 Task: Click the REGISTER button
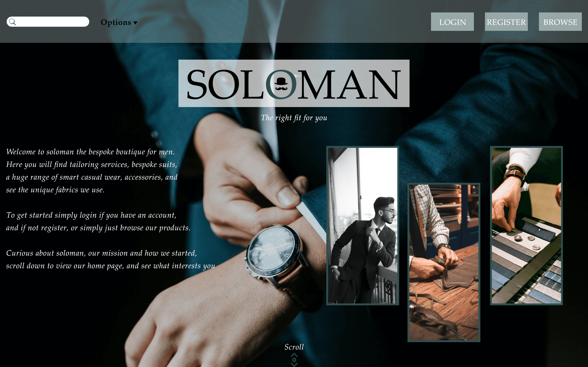(506, 22)
